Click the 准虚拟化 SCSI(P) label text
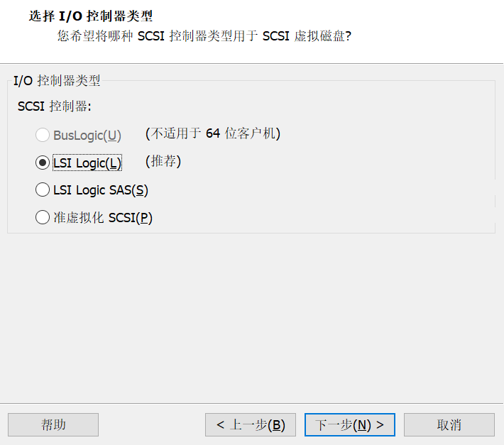The height and width of the screenshot is (445, 504). [102, 218]
